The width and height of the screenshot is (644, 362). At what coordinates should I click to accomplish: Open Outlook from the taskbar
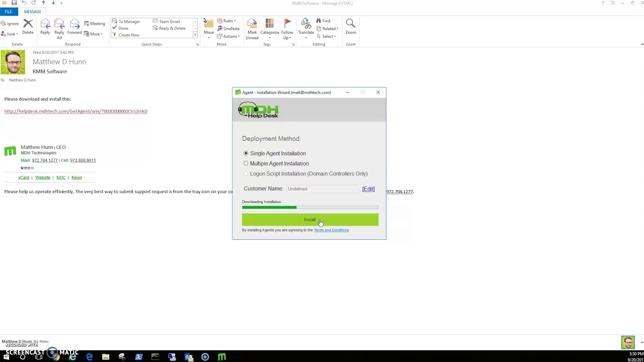189,357
